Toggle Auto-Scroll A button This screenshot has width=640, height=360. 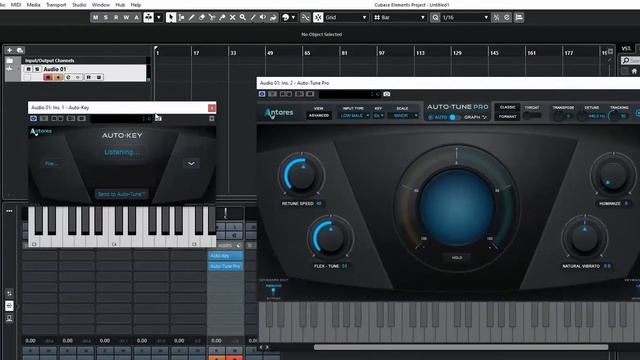coord(136,18)
